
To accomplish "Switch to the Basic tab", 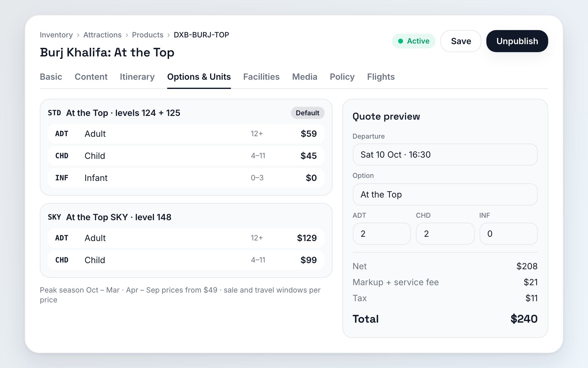I will [51, 77].
